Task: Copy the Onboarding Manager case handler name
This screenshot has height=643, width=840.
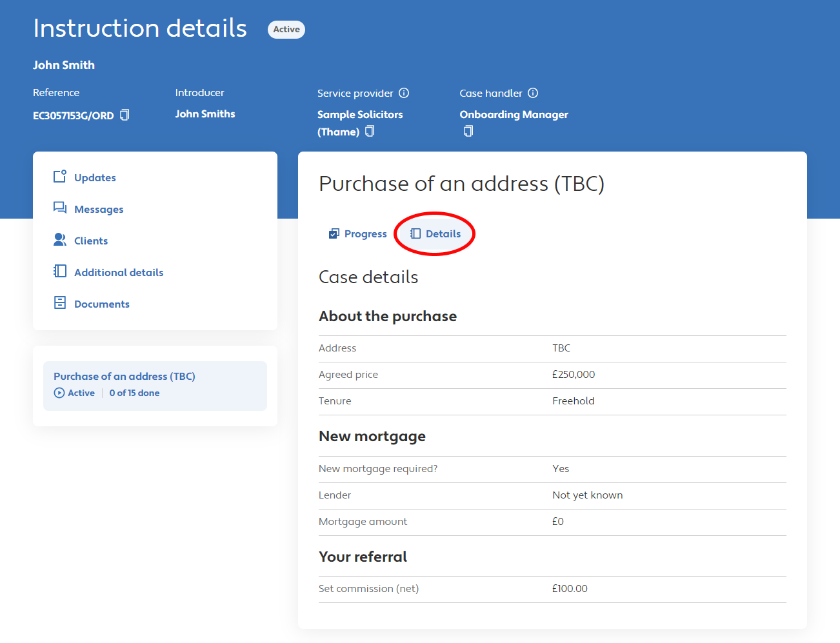Action: (x=468, y=132)
